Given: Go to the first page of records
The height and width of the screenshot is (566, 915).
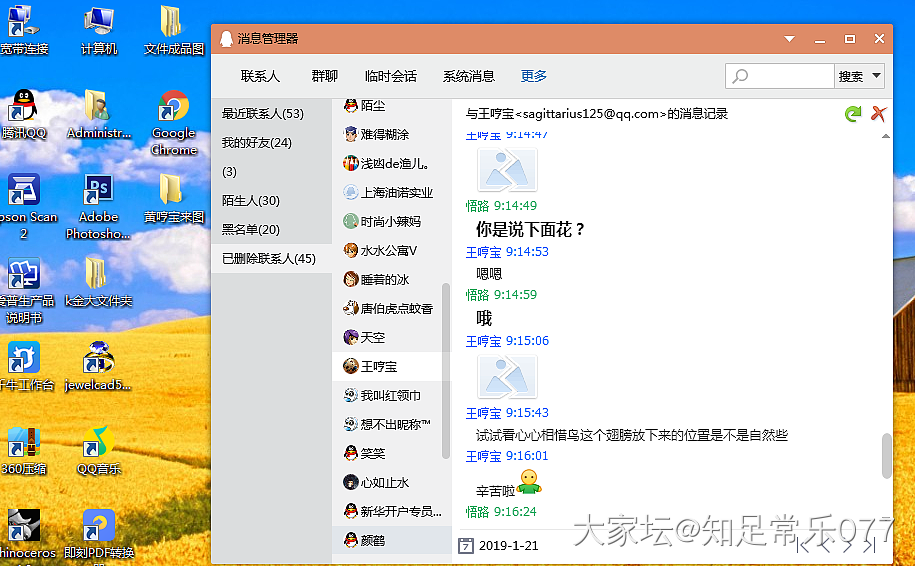Looking at the screenshot, I should click(x=802, y=545).
